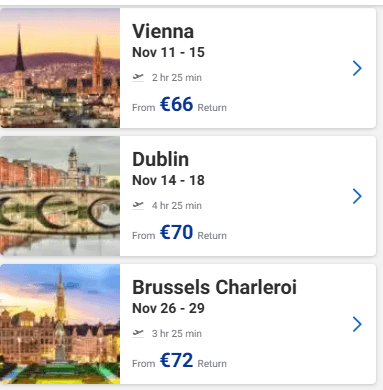Image resolution: width=383 pixels, height=390 pixels.
Task: Click the plane icon beside 2 hr 25 min
Action: pos(138,78)
